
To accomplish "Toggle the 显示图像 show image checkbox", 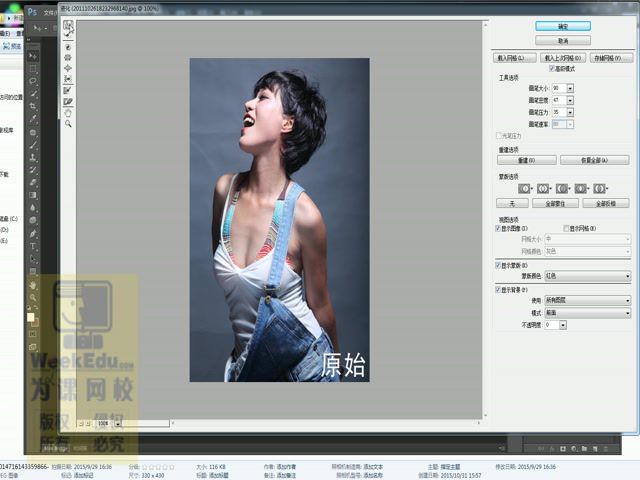I will [498, 228].
